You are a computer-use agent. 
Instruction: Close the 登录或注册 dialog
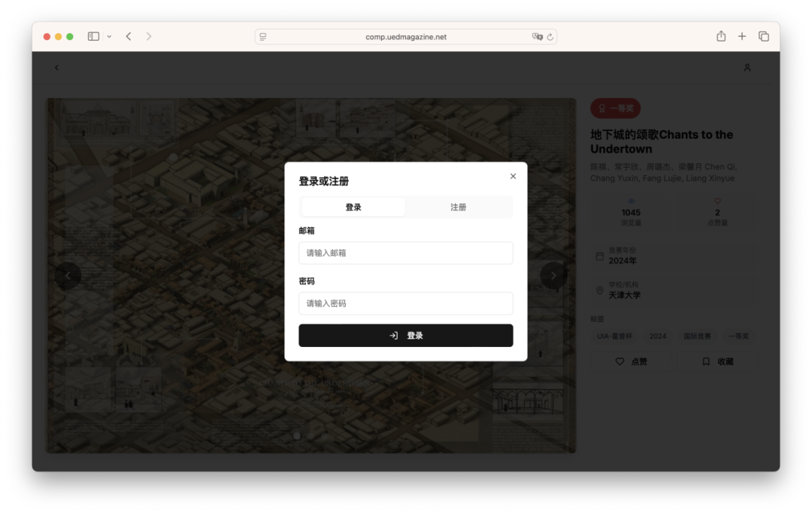coord(513,176)
